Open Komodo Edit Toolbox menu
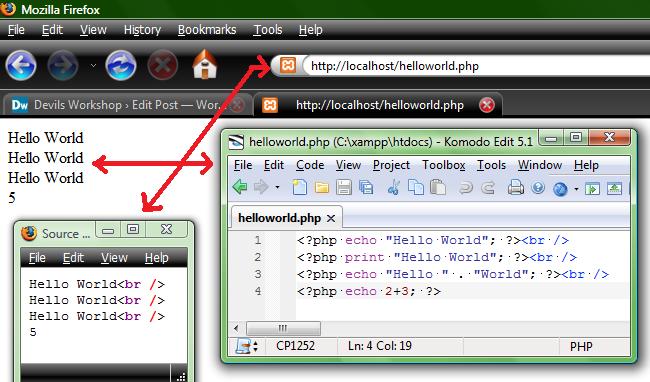Viewport: 650px width, 382px height. (x=444, y=165)
